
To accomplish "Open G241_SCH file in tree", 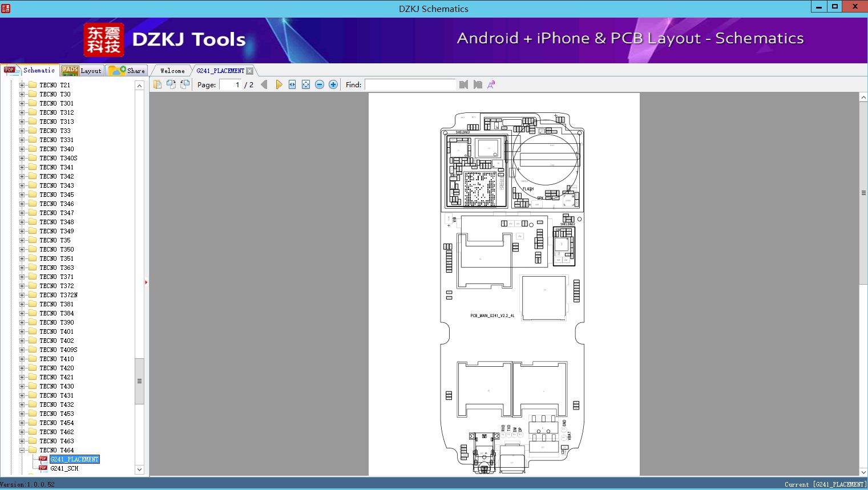I will click(64, 468).
